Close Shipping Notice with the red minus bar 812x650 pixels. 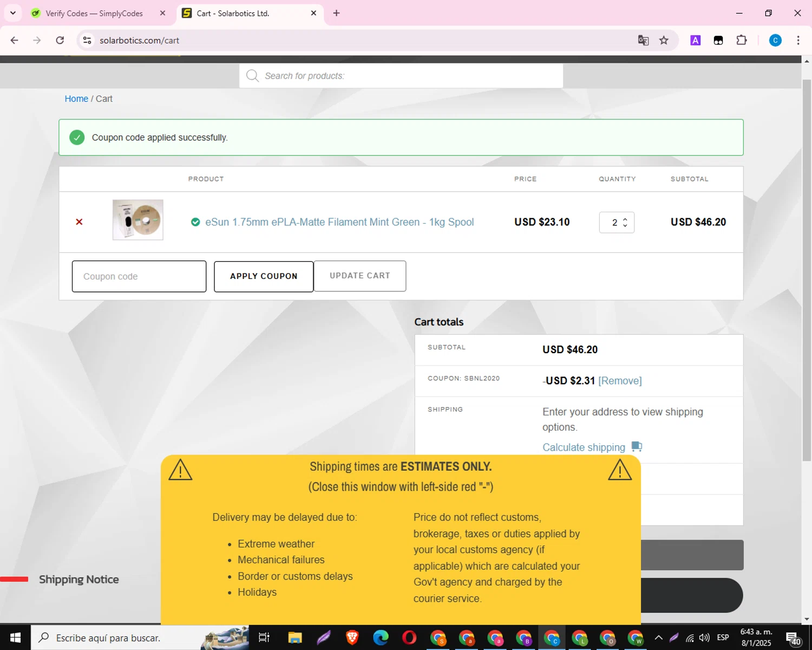[x=14, y=579]
